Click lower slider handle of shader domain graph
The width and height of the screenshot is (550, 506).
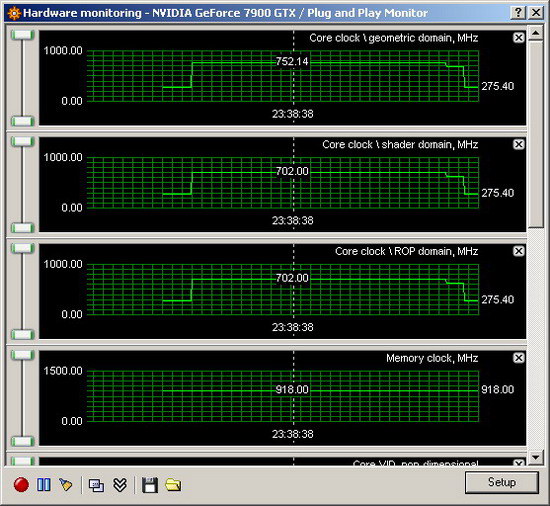click(22, 228)
